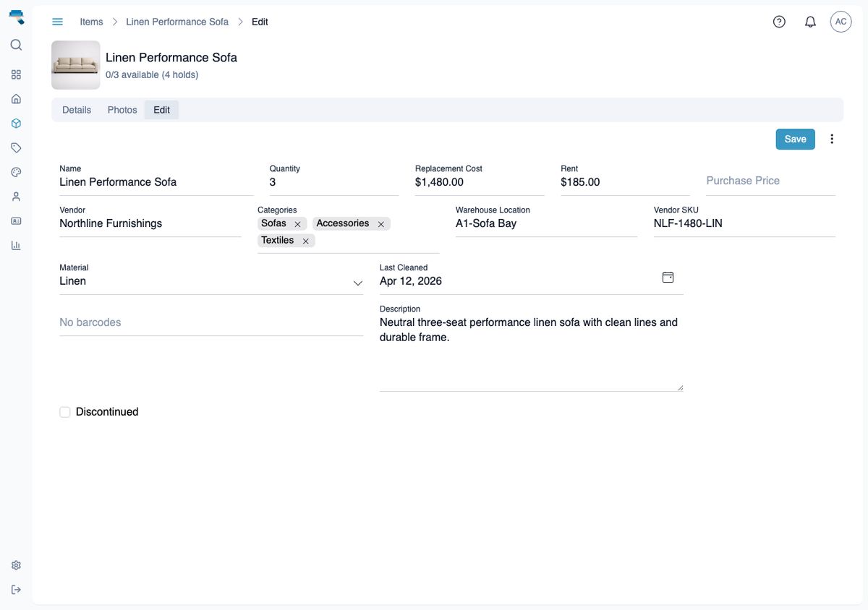Switch to the Details tab
The image size is (868, 610).
(77, 110)
